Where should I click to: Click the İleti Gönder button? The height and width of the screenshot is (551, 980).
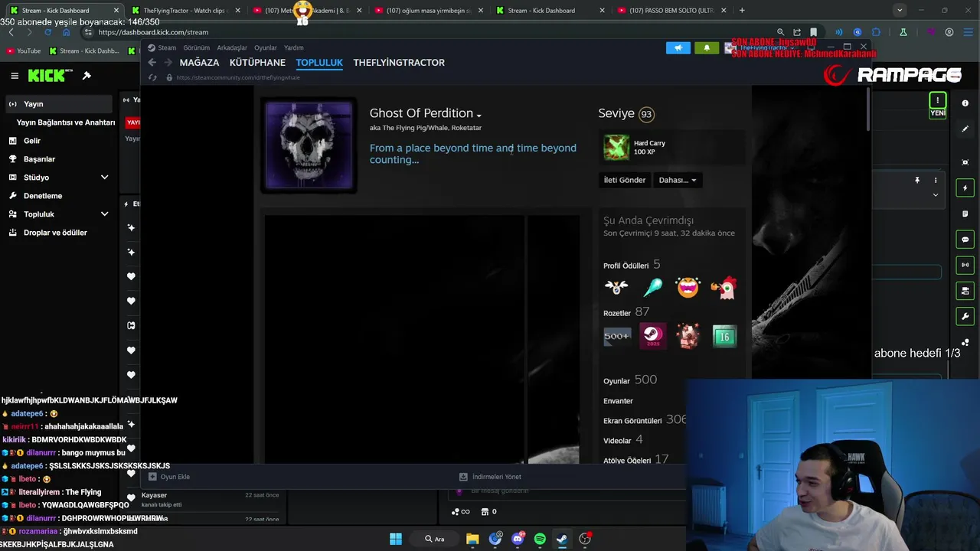coord(625,180)
